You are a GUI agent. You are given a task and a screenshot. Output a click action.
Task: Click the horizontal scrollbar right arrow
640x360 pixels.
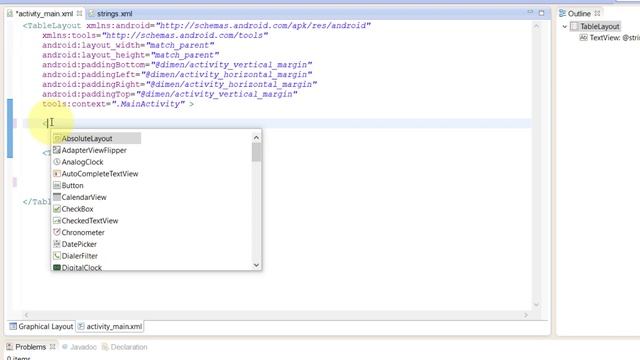pyautogui.click(x=526, y=315)
